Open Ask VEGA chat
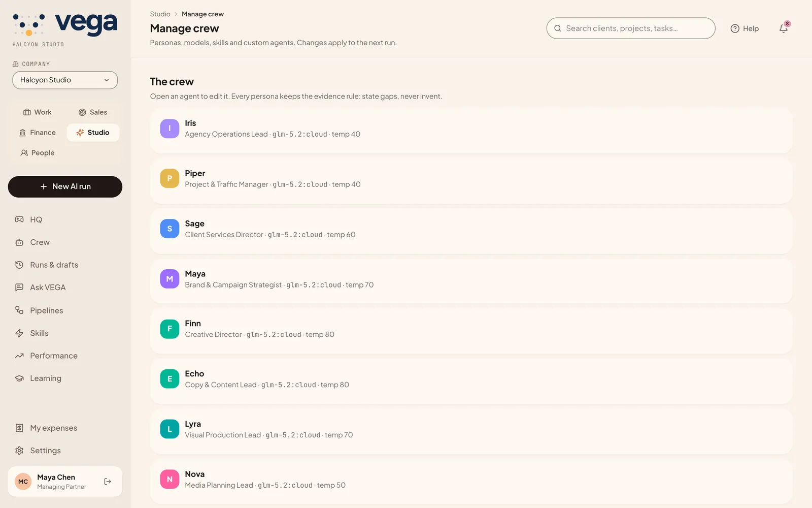The image size is (812, 508). 65,288
